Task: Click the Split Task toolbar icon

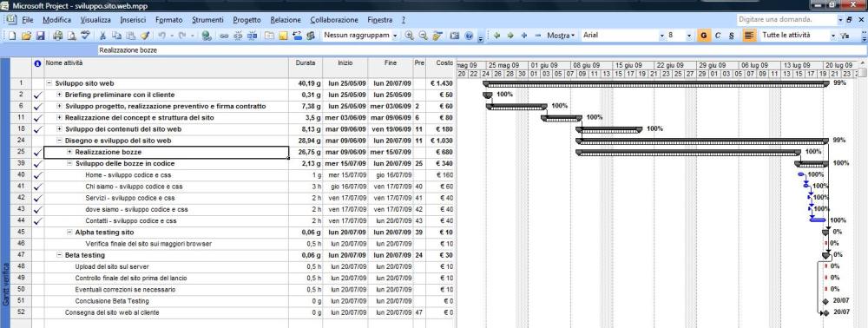Action: tap(252, 36)
